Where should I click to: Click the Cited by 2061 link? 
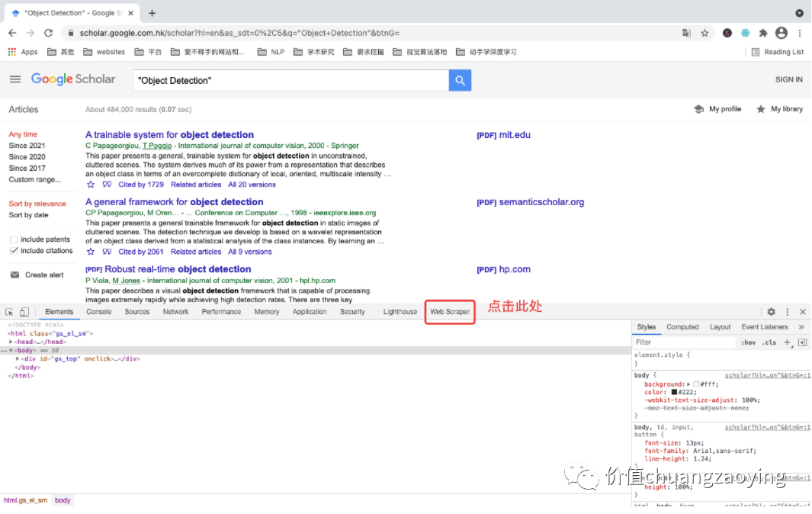[141, 252]
